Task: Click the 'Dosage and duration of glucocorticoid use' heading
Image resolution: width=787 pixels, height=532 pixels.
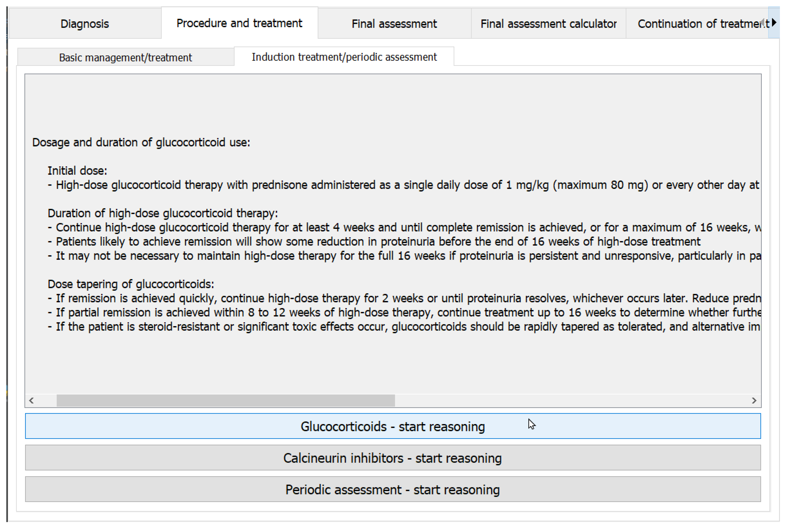Action: (x=141, y=143)
